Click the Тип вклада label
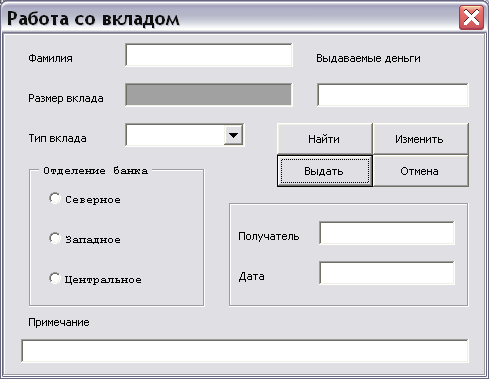489x379 pixels. (x=57, y=138)
